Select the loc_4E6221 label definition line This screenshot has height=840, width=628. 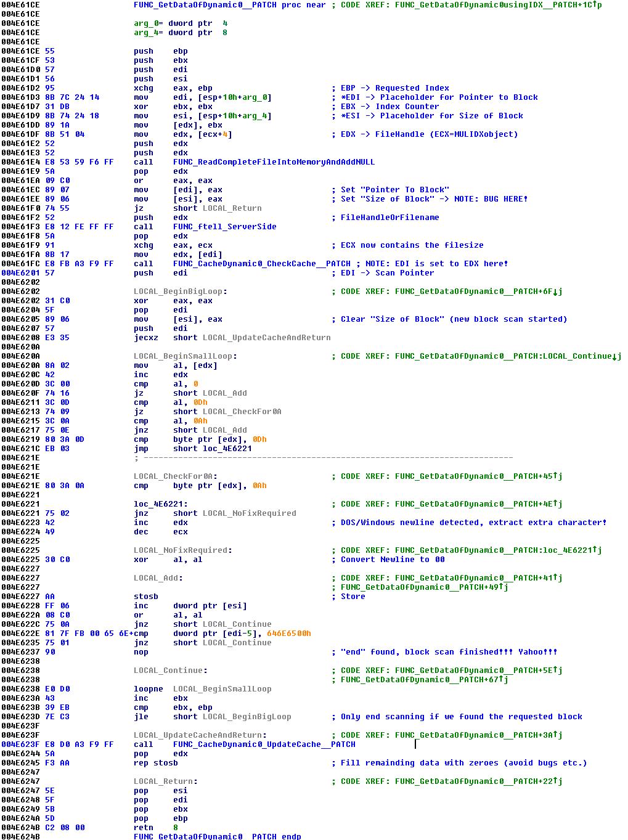pyautogui.click(x=160, y=504)
